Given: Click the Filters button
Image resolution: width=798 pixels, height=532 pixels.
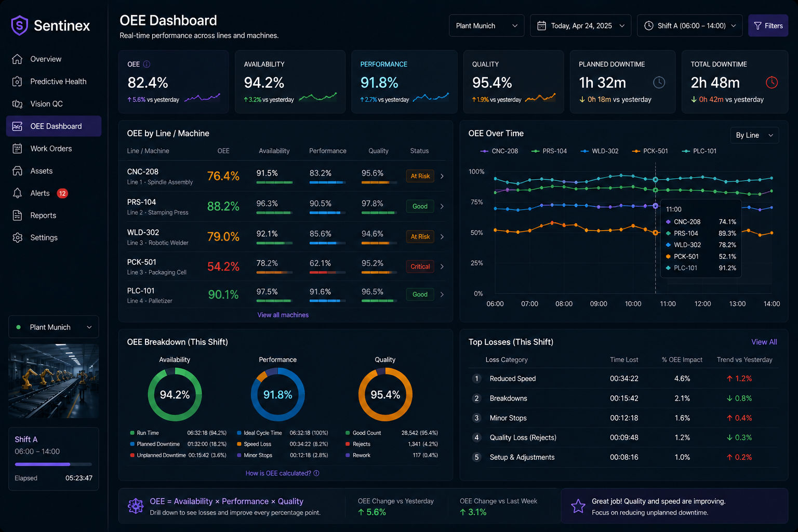Looking at the screenshot, I should click(768, 25).
